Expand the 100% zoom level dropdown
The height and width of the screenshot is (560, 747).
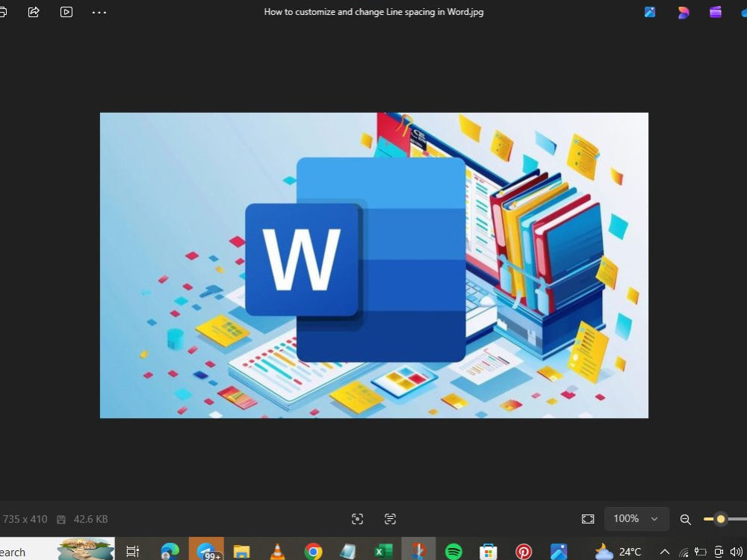[636, 519]
